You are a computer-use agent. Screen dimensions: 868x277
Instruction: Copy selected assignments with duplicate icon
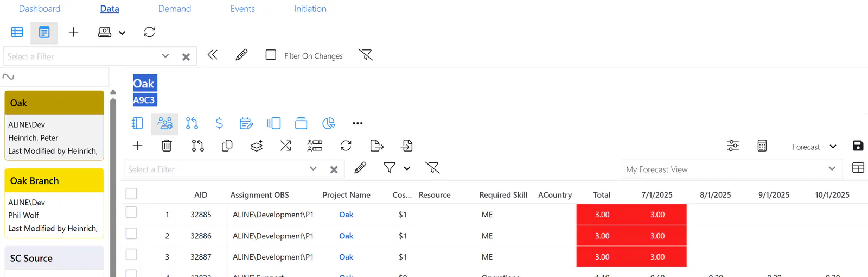tap(227, 146)
